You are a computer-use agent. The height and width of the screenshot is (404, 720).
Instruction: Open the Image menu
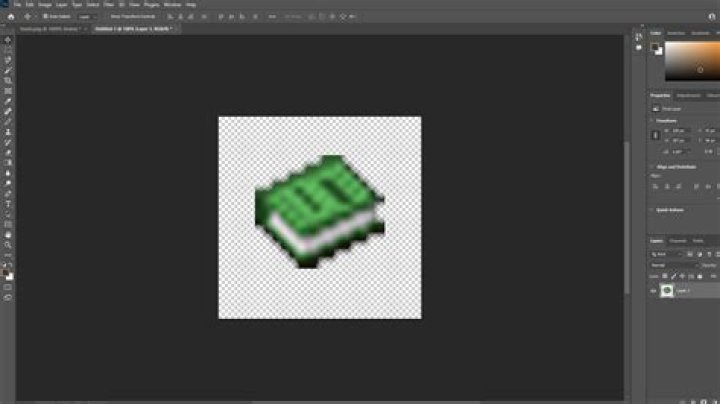coord(45,5)
